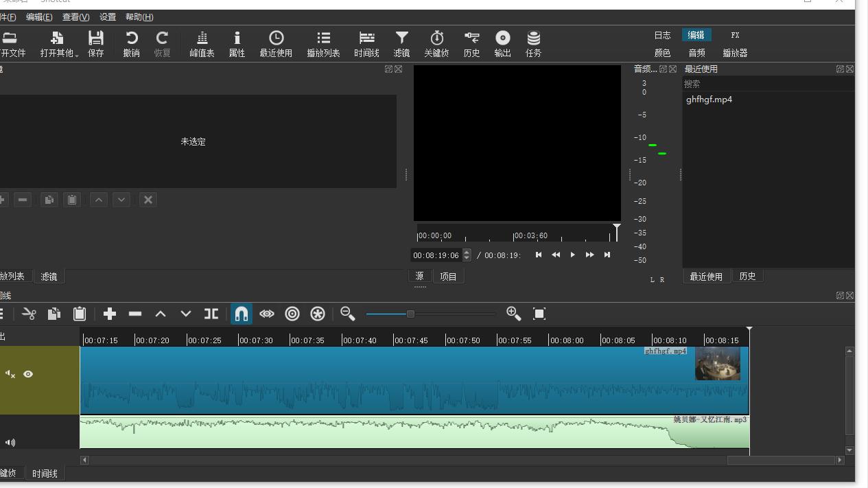The height and width of the screenshot is (488, 868).
Task: Open the 设置 menu
Action: 108,17
